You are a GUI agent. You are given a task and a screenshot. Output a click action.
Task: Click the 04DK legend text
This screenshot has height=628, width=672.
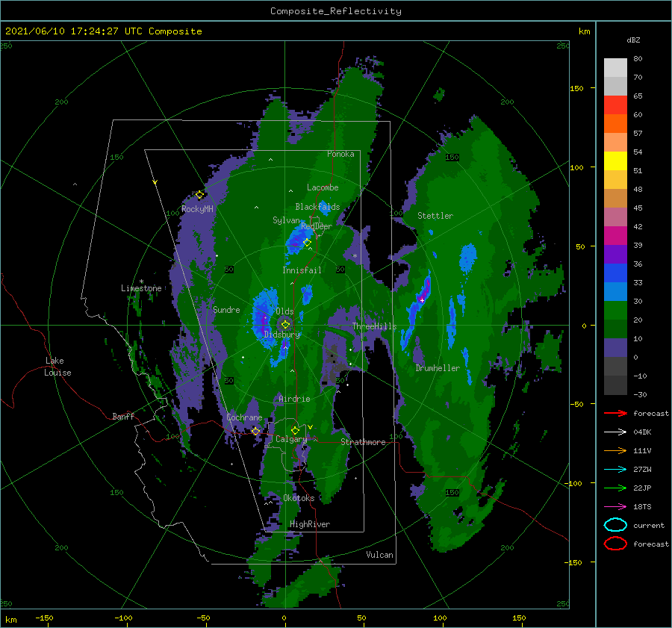coord(642,432)
